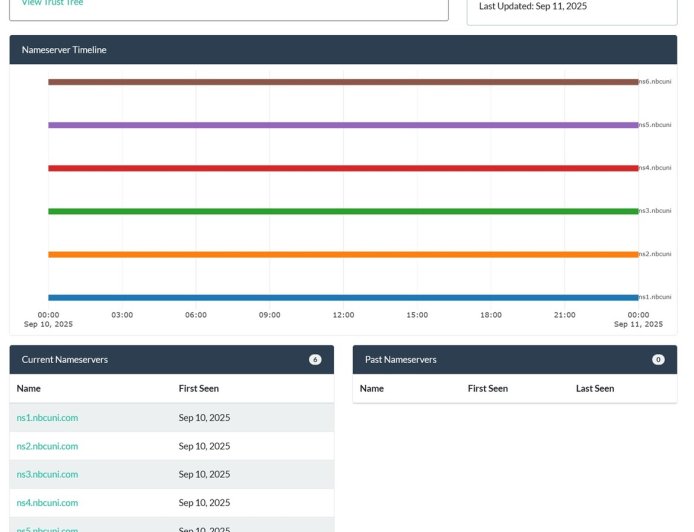
Task: Click the purple ns5 timeline bar
Action: click(x=342, y=125)
